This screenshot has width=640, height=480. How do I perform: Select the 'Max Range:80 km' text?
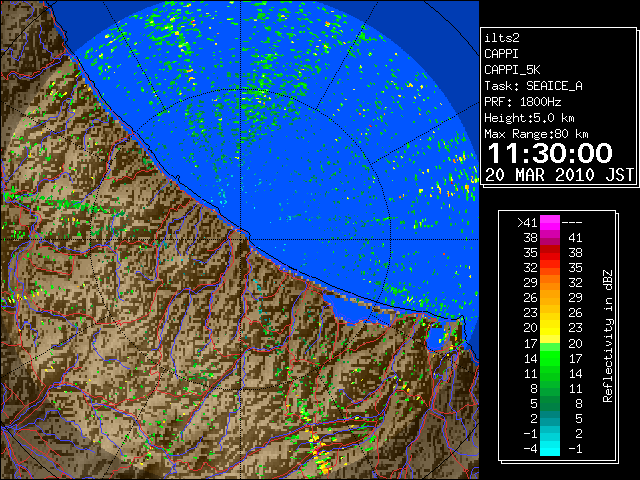pyautogui.click(x=536, y=134)
